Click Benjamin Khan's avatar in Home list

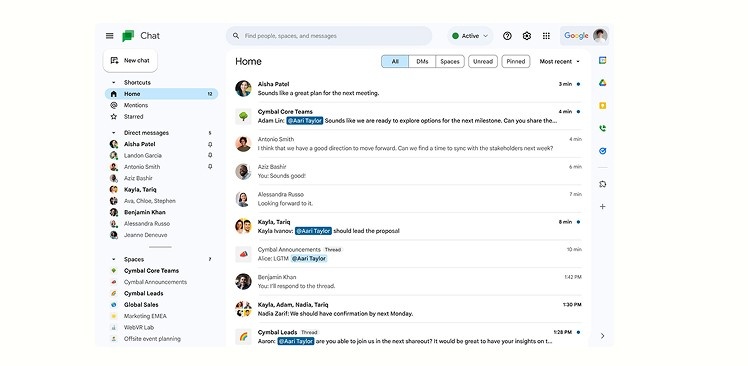click(x=243, y=282)
